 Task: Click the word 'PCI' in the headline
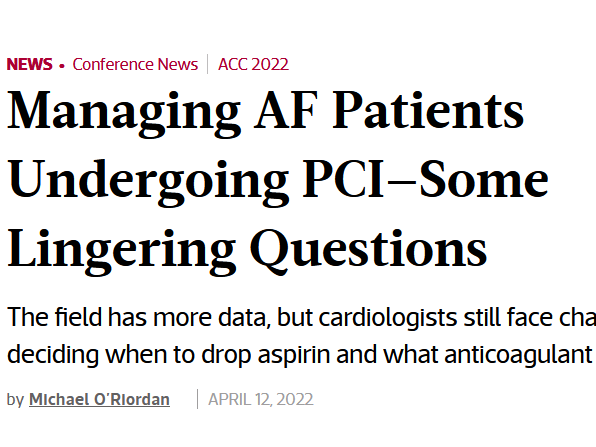[344, 180]
